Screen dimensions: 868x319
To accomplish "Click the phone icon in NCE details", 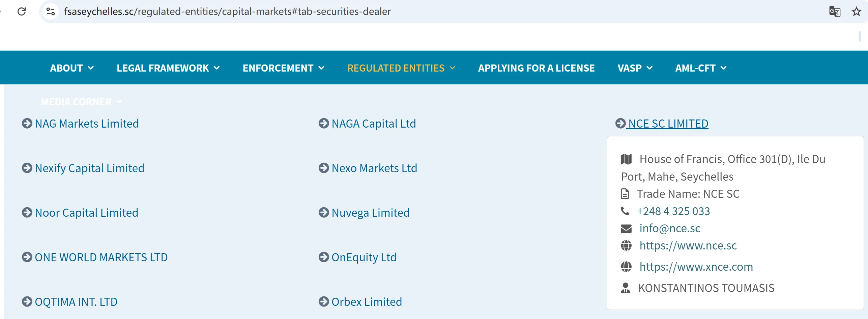I will (x=625, y=211).
